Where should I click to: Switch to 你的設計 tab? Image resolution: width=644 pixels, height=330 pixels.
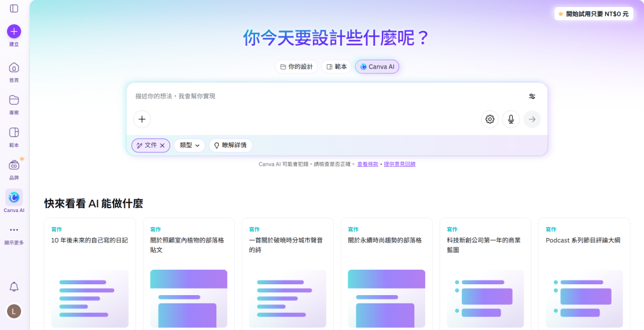click(296, 67)
